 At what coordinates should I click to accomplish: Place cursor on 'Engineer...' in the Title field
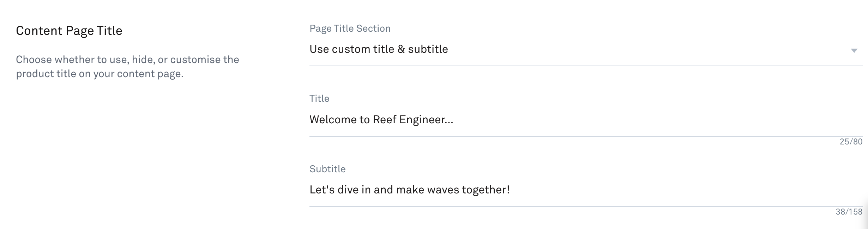click(426, 120)
